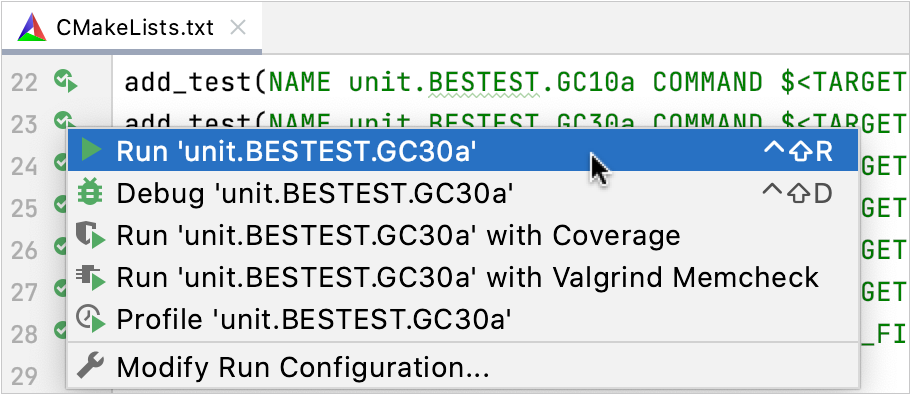Screen dimensions: 911x395
Task: Click the clock Profile icon
Action: tap(90, 319)
